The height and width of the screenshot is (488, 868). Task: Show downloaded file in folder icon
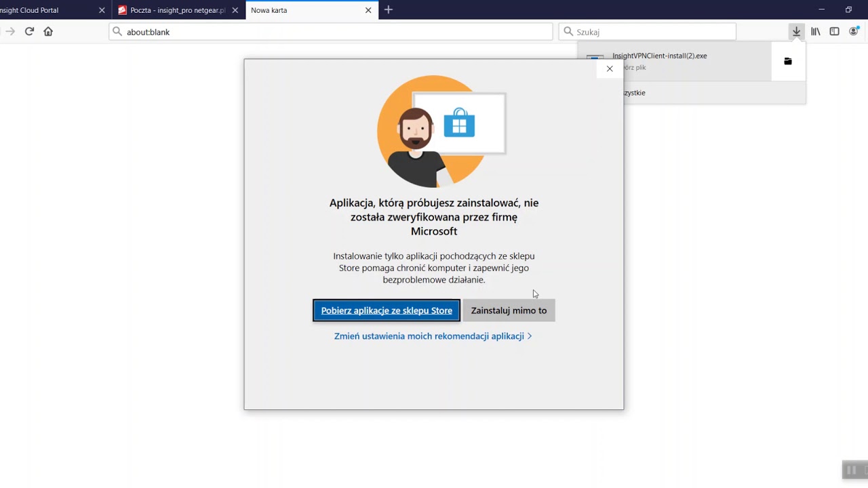pyautogui.click(x=788, y=61)
